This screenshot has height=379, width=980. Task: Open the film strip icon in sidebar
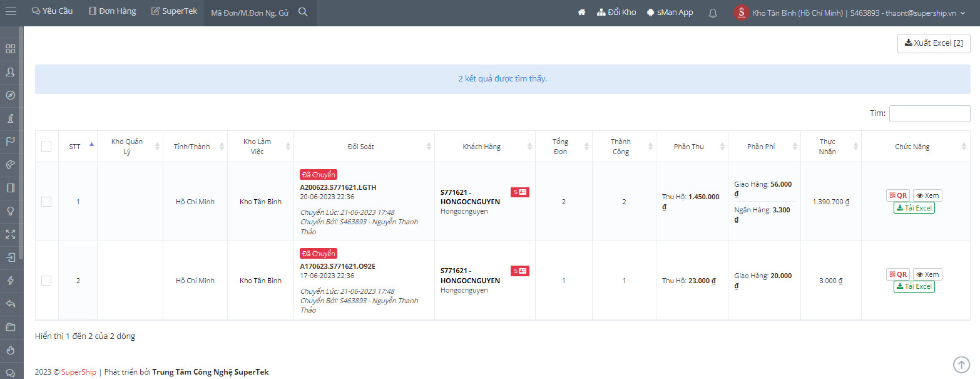tap(11, 188)
